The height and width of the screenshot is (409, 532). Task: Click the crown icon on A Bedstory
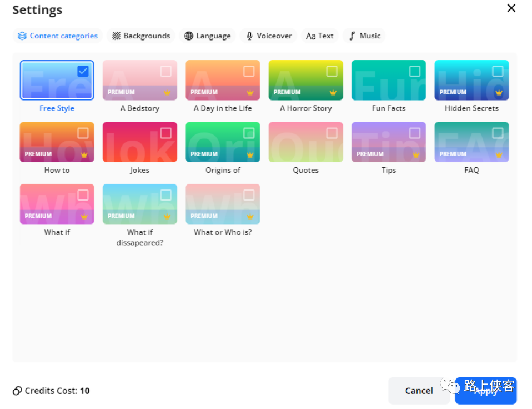pyautogui.click(x=167, y=92)
